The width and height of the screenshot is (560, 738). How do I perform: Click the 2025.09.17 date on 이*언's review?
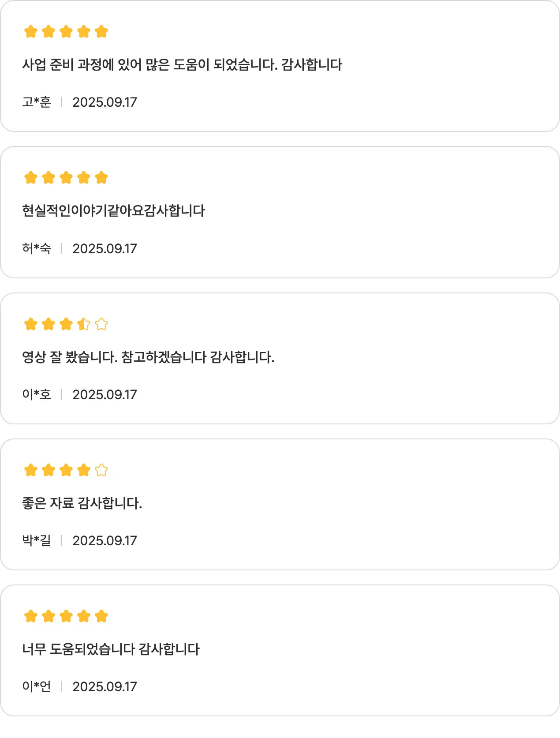105,687
